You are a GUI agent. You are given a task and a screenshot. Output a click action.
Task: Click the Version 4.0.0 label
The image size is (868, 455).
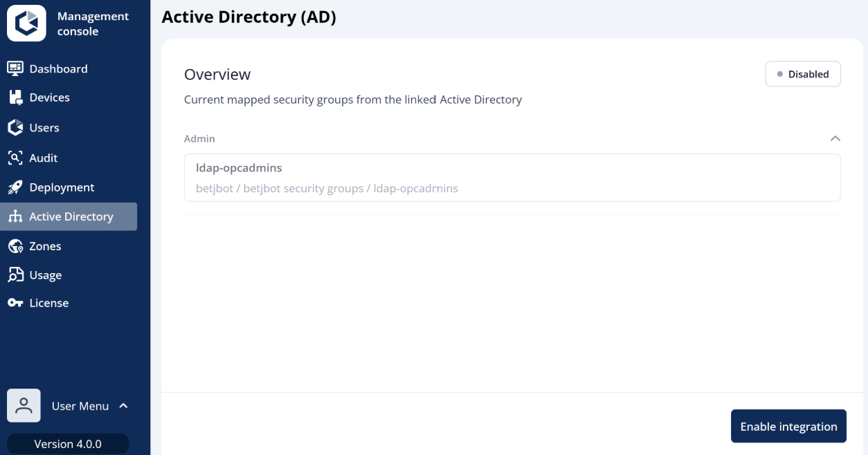click(x=68, y=444)
